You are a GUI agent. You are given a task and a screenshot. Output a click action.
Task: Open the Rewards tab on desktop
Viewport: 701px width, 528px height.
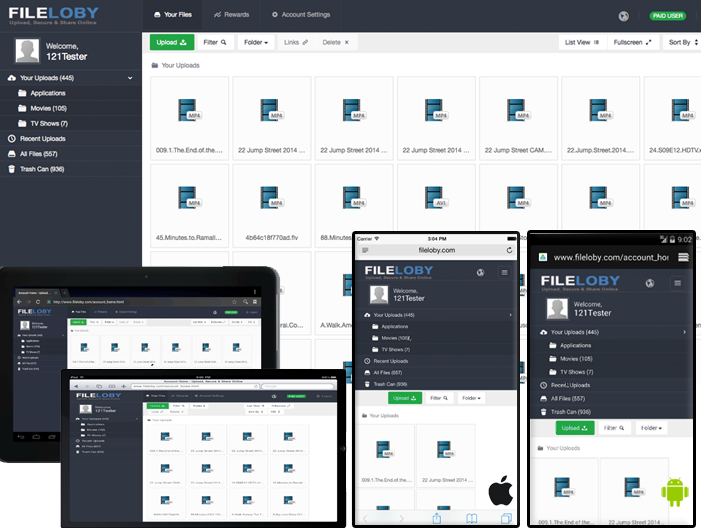[x=231, y=15]
